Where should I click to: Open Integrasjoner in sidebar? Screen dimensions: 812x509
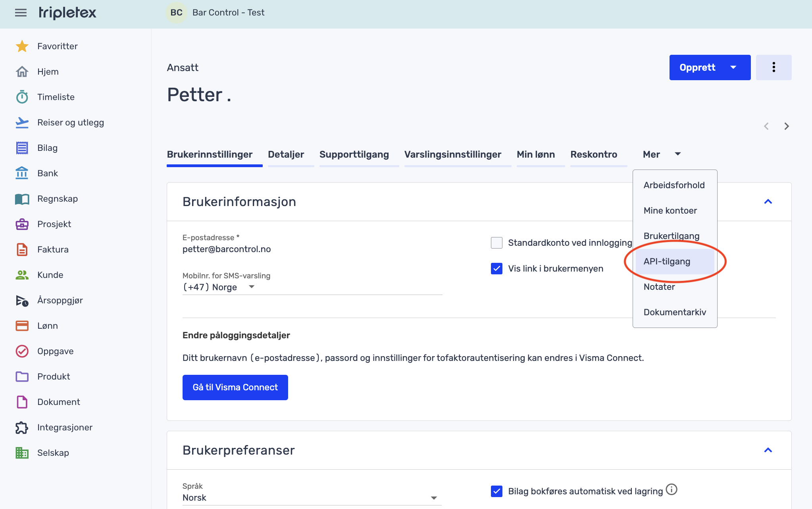65,427
